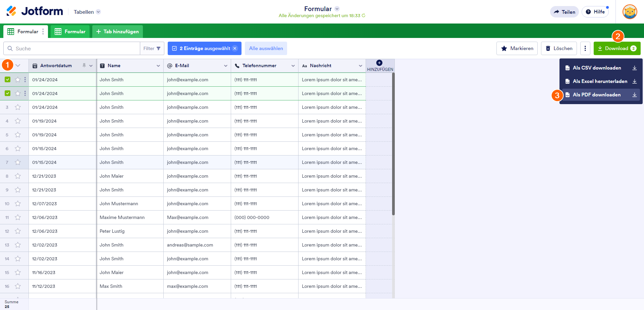This screenshot has width=644, height=310.
Task: Click the Jotform logo
Action: tap(35, 11)
